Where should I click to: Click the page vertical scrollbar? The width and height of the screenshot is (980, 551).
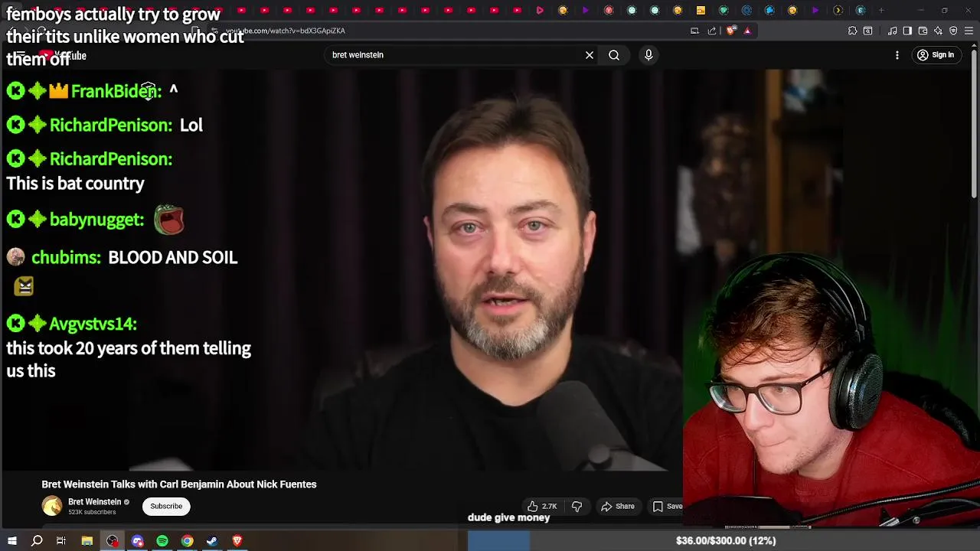(x=975, y=122)
